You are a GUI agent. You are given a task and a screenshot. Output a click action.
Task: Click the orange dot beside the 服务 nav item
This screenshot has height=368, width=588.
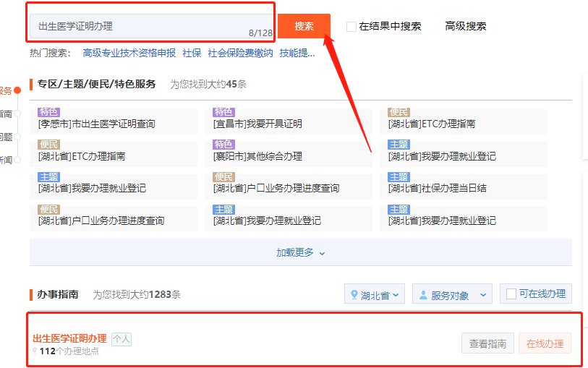point(18,90)
